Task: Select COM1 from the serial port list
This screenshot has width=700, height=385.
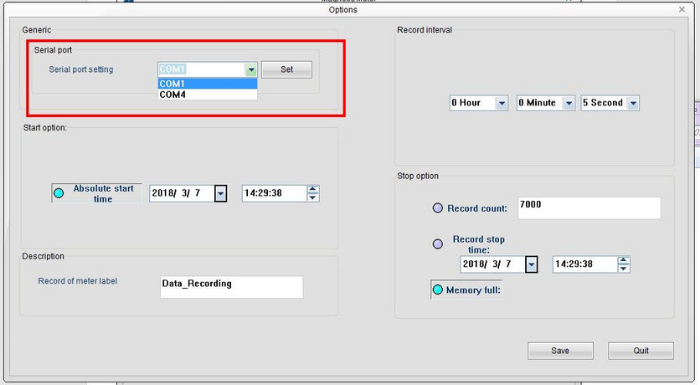Action: click(x=208, y=84)
